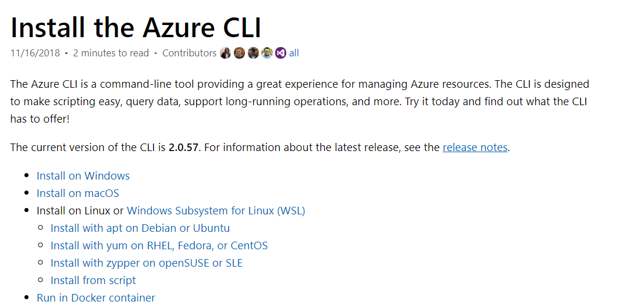Open Install with zypper on openSUSE or SLE
The height and width of the screenshot is (305, 644).
(147, 263)
